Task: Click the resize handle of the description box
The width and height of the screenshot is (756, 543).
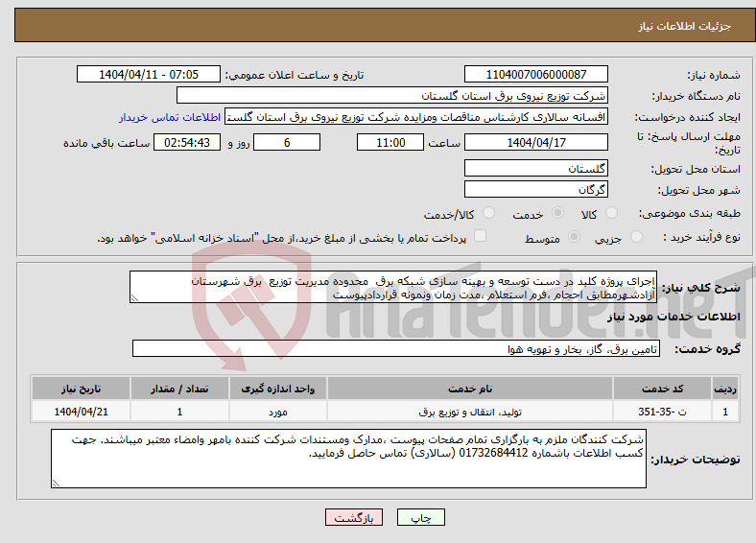Action: (134, 298)
